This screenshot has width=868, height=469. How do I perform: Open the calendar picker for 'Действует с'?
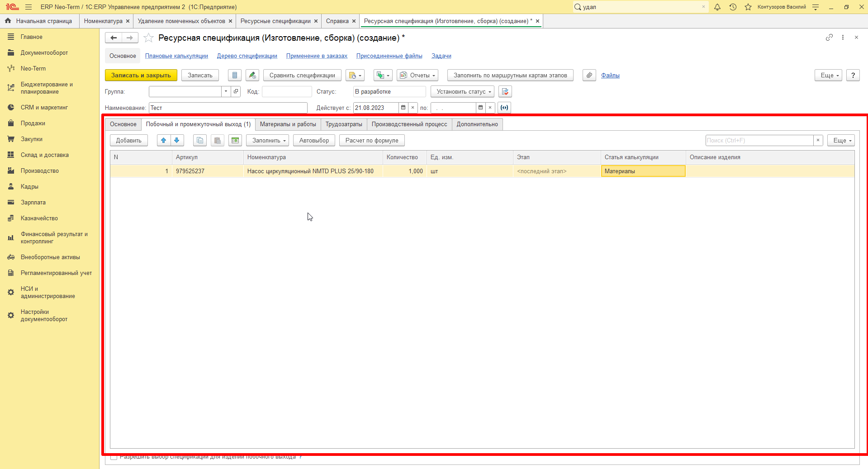click(x=403, y=108)
